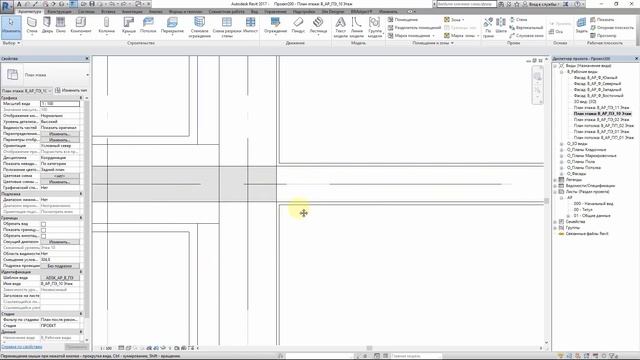Select the Column (Колонна) tool
This screenshot has width=640, height=360.
point(107,26)
